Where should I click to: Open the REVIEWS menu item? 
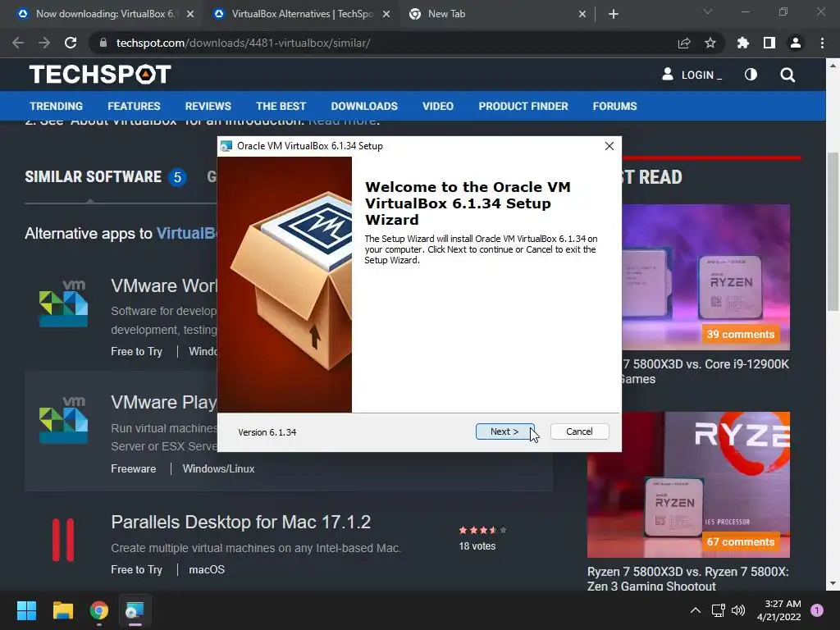[x=208, y=106]
